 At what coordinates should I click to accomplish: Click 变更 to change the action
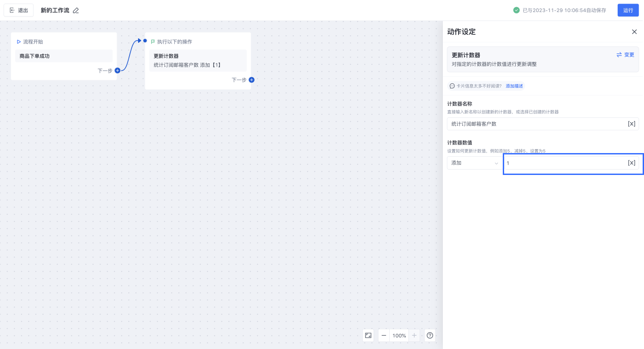point(625,55)
